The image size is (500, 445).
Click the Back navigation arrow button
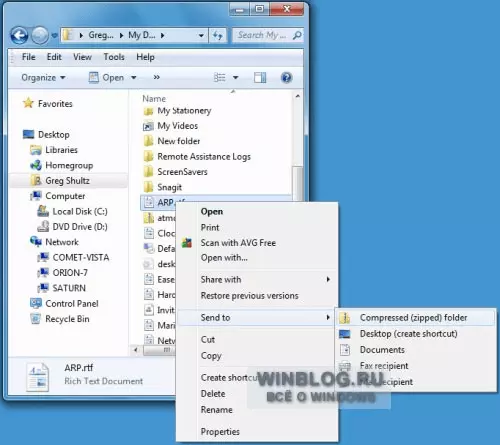19,35
